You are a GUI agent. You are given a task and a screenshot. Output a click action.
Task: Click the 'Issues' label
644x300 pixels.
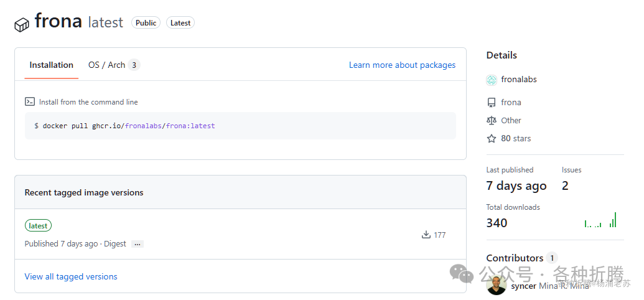point(571,170)
